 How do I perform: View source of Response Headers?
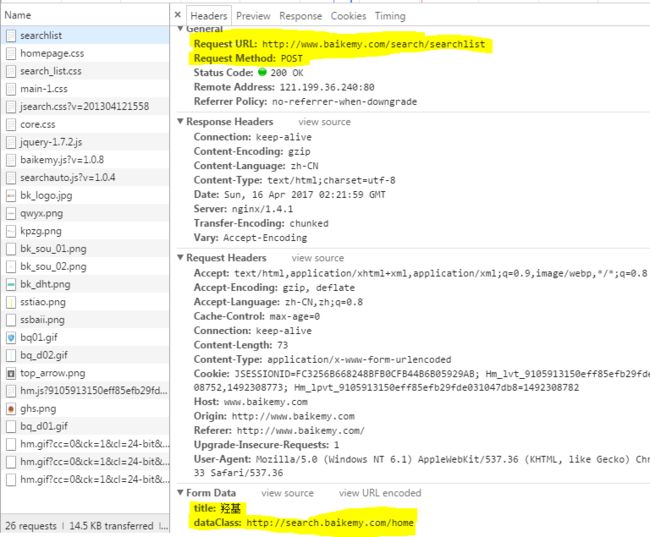324,122
